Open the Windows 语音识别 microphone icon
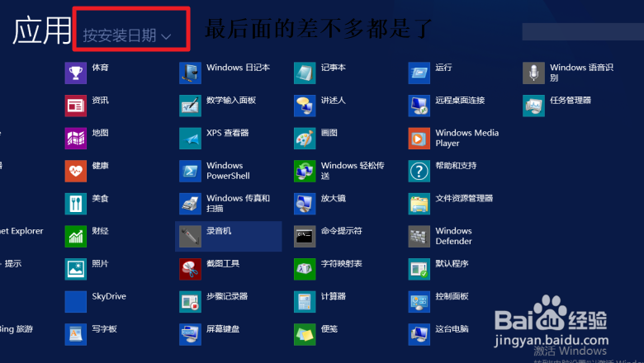The height and width of the screenshot is (363, 644). pyautogui.click(x=533, y=73)
